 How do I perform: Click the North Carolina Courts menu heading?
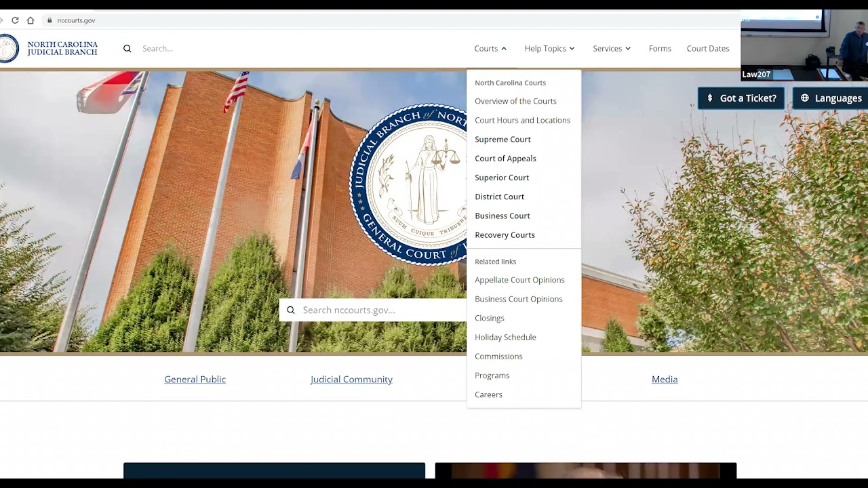click(x=510, y=83)
